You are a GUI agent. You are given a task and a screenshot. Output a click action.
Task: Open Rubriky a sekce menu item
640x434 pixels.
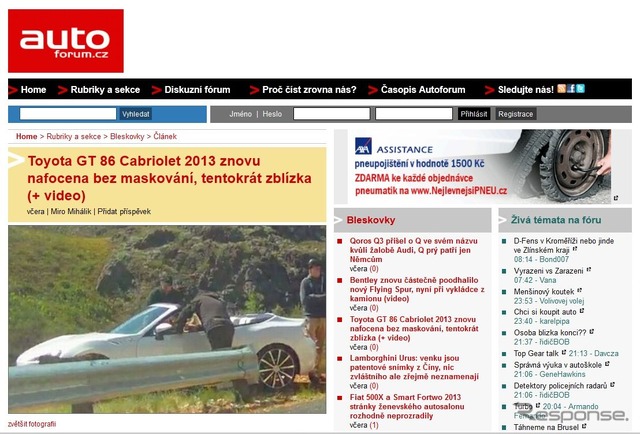105,89
